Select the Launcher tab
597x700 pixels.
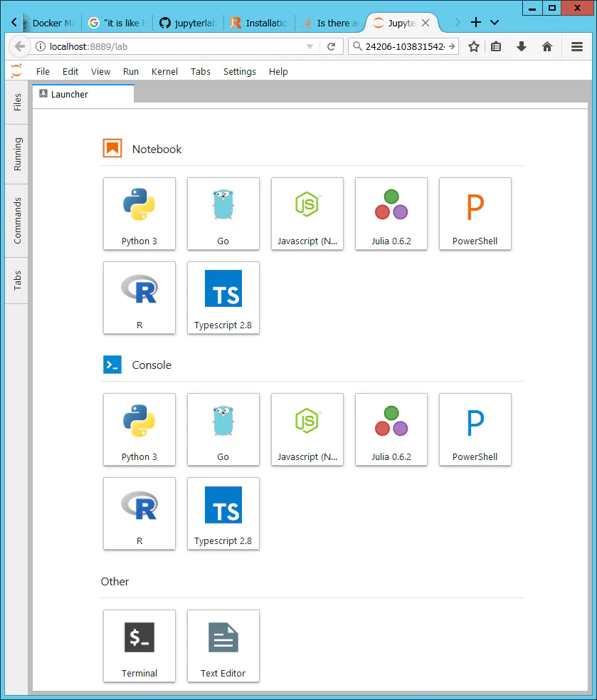pos(83,94)
